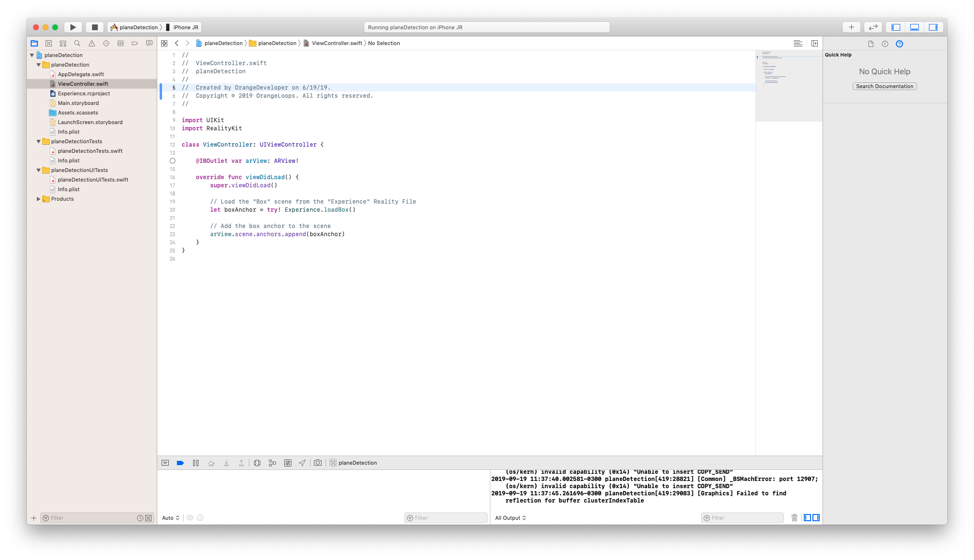The height and width of the screenshot is (560, 974).
Task: Focus the variables view Filter field
Action: pyautogui.click(x=446, y=518)
